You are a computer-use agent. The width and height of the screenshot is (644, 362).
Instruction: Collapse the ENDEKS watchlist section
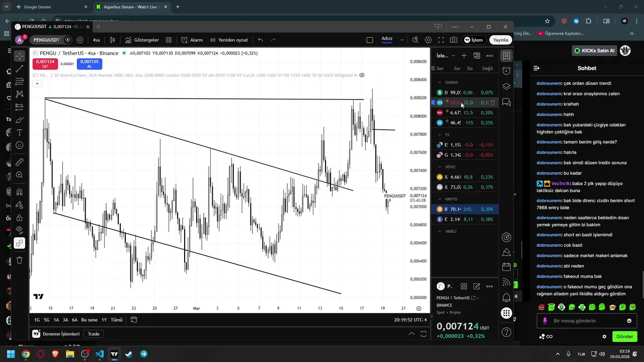pos(440,82)
